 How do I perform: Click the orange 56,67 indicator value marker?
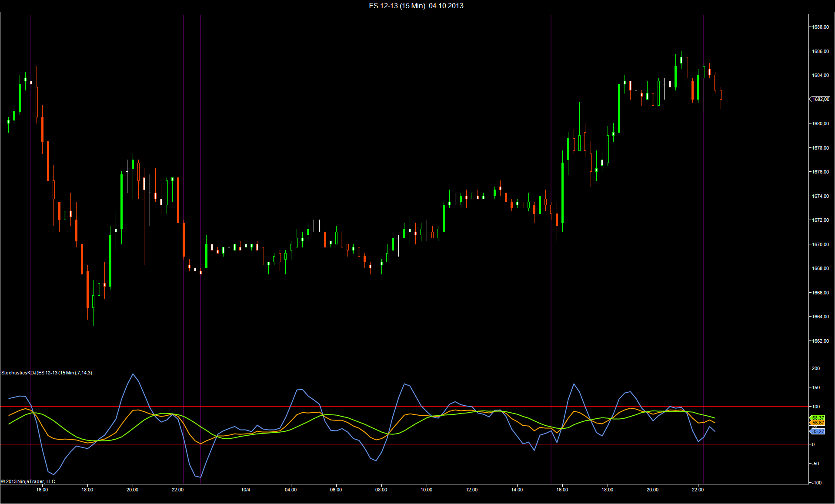click(818, 423)
